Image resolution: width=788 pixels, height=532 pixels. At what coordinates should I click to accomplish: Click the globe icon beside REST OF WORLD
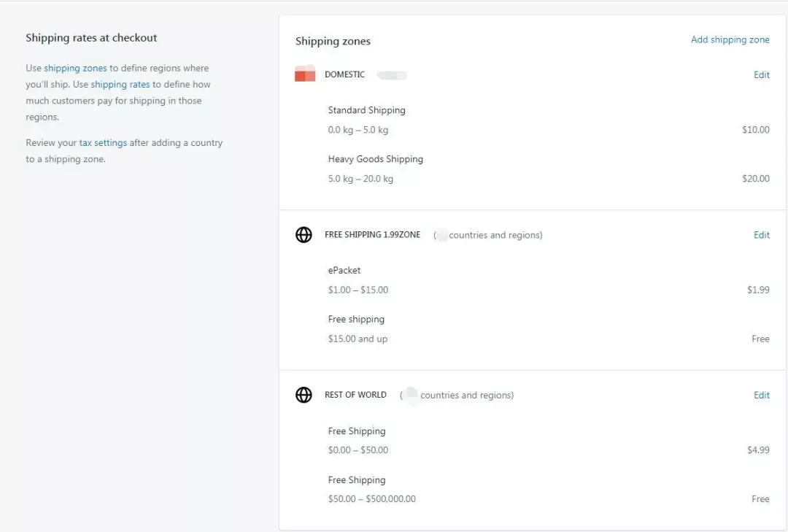[x=304, y=395]
